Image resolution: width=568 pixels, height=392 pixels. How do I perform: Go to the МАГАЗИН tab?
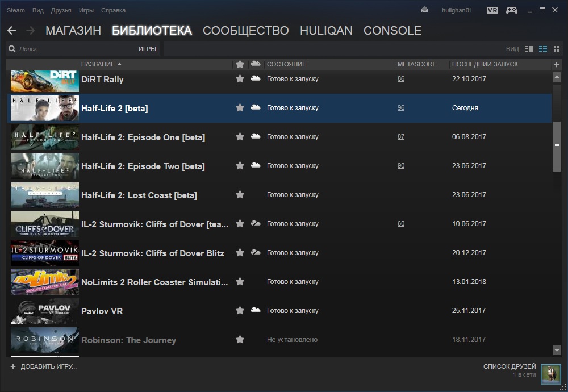[x=73, y=31]
